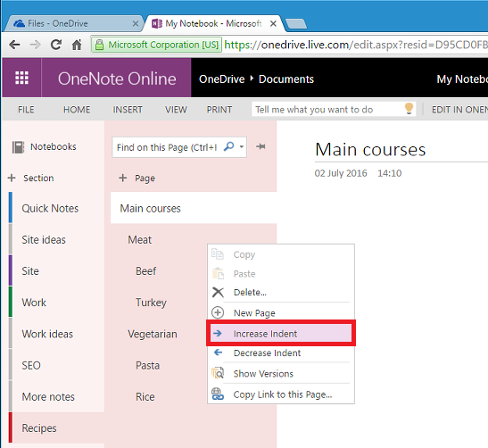This screenshot has height=448, width=488.
Task: Select the Main courses page in list
Action: click(x=194, y=208)
